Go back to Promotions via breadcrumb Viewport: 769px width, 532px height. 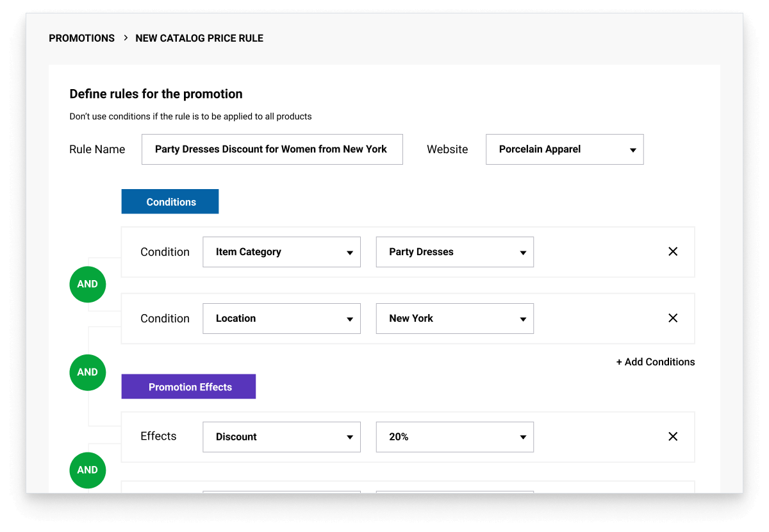click(81, 38)
